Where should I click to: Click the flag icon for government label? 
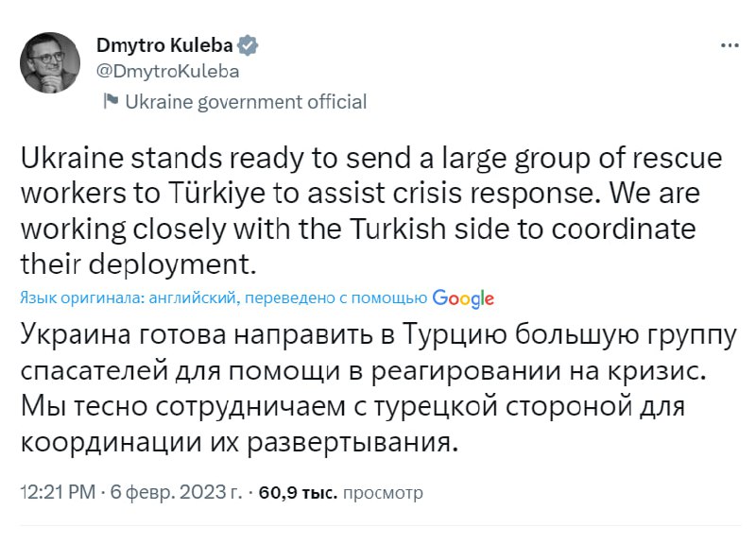click(111, 102)
